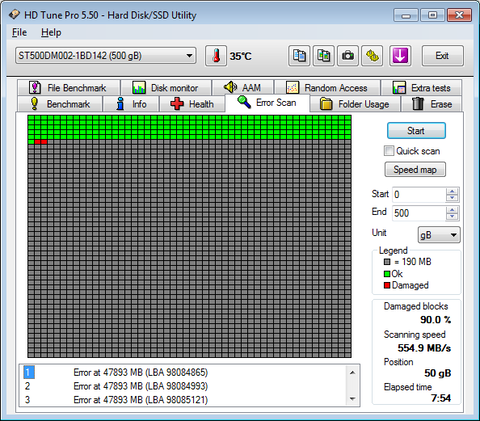Decrease the End value with down spinner
Viewport: 480px width, 421px height.
click(452, 217)
